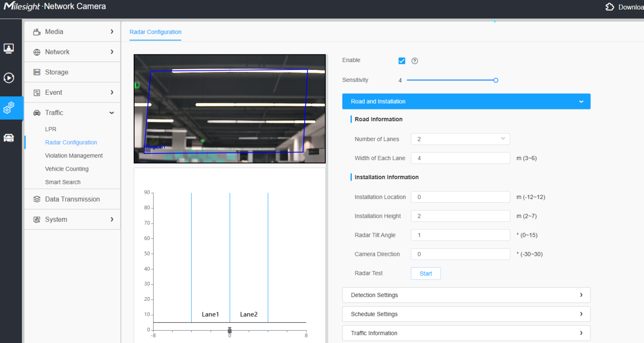Click the help question mark beside Enable
The height and width of the screenshot is (343, 644).
[414, 61]
